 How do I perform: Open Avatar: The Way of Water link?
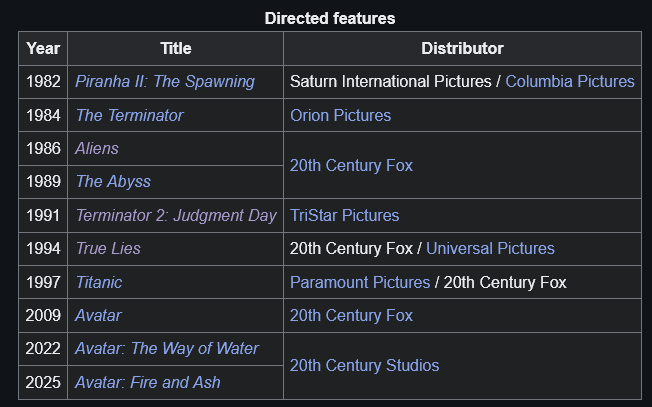pos(167,348)
